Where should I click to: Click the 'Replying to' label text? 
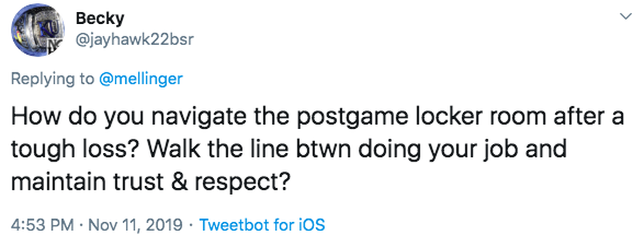pyautogui.click(x=53, y=79)
